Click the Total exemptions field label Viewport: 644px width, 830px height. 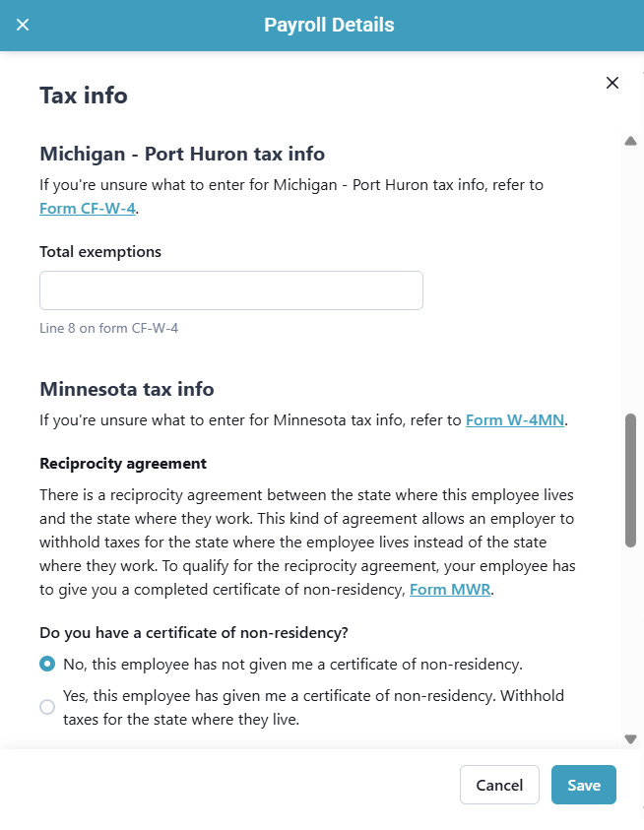(x=100, y=252)
